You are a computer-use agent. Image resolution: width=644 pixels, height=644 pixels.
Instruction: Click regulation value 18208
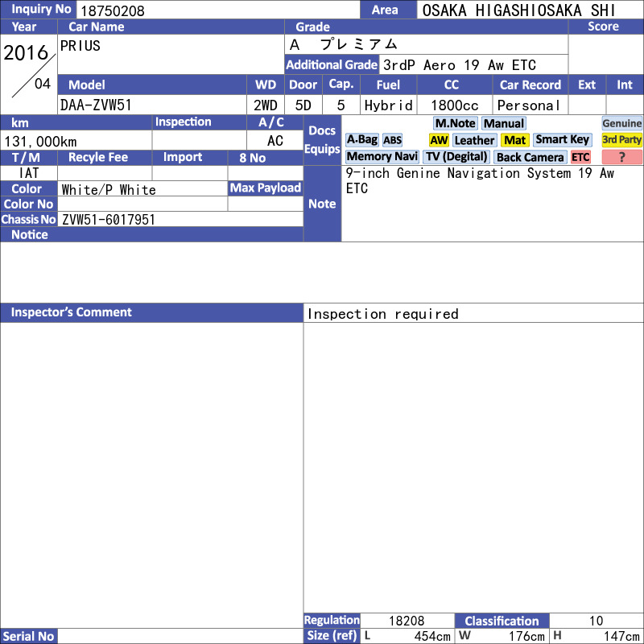[x=407, y=621]
